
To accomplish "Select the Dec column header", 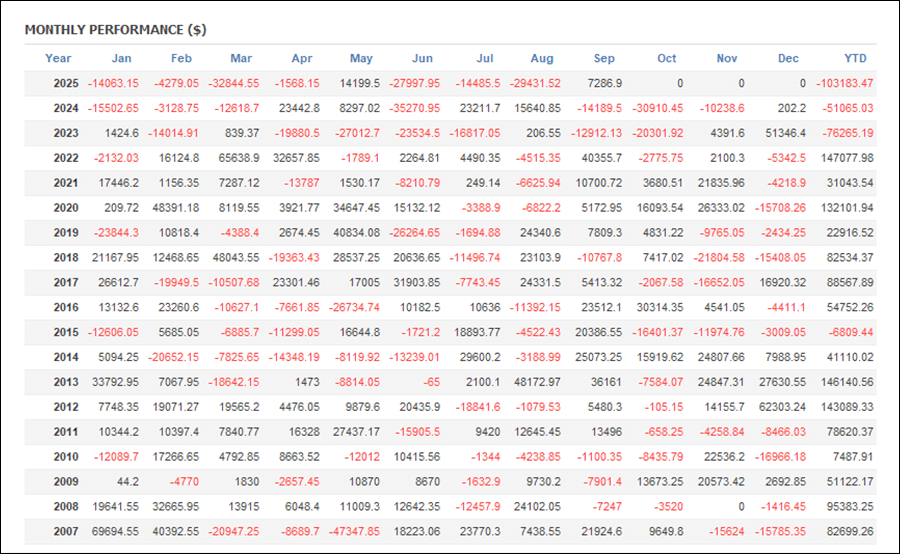I will (x=788, y=58).
